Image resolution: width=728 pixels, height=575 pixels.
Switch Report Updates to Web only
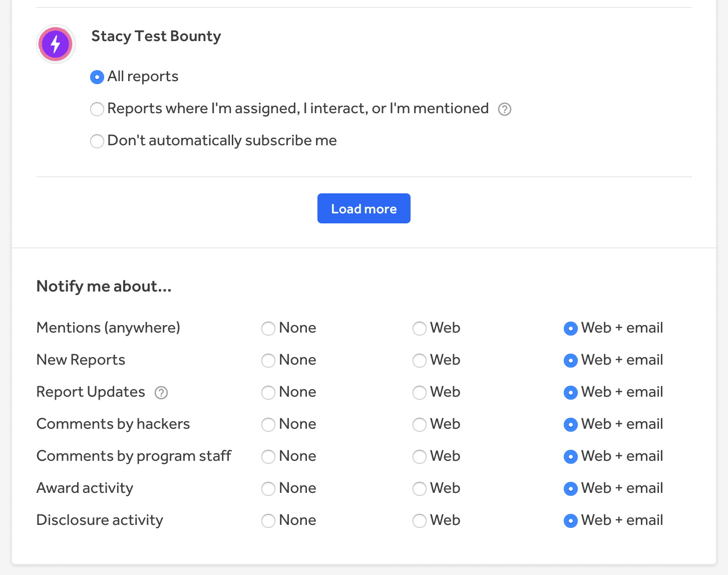pos(419,393)
